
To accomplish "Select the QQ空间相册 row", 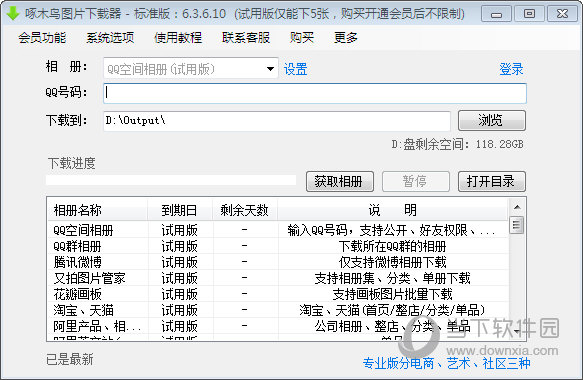I will 278,230.
